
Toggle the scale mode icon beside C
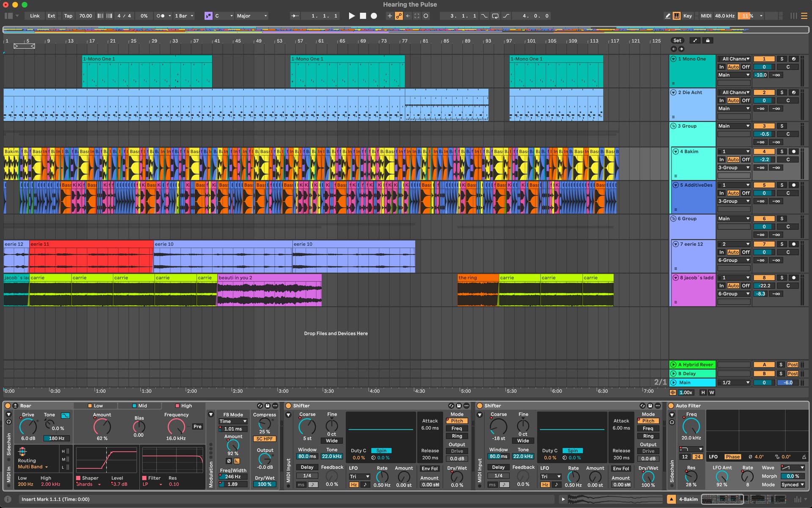(x=208, y=16)
